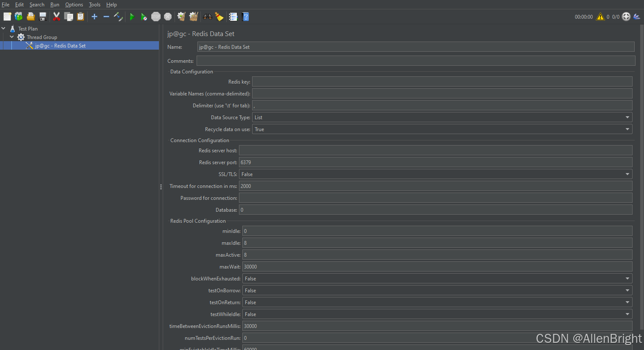Open the Recycle data on use dropdown
644x350 pixels.
[x=442, y=129]
